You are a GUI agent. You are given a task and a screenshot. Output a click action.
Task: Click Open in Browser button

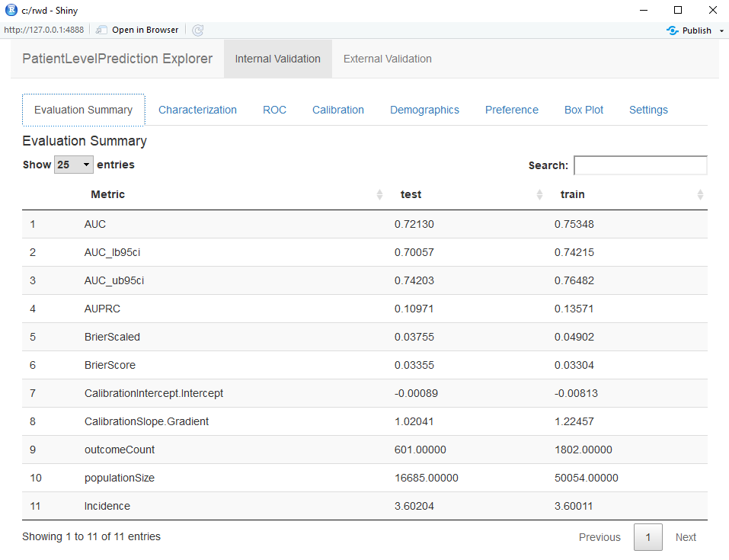(137, 30)
